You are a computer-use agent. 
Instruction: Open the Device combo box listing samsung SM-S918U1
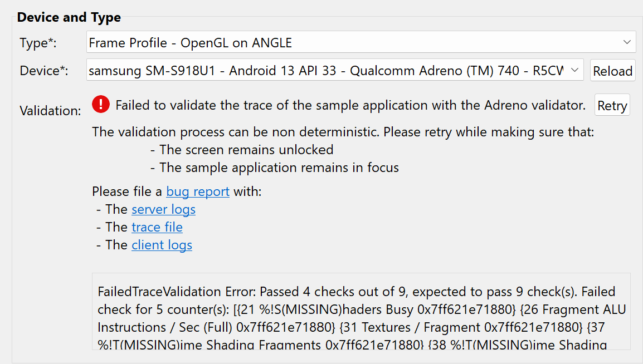point(329,70)
